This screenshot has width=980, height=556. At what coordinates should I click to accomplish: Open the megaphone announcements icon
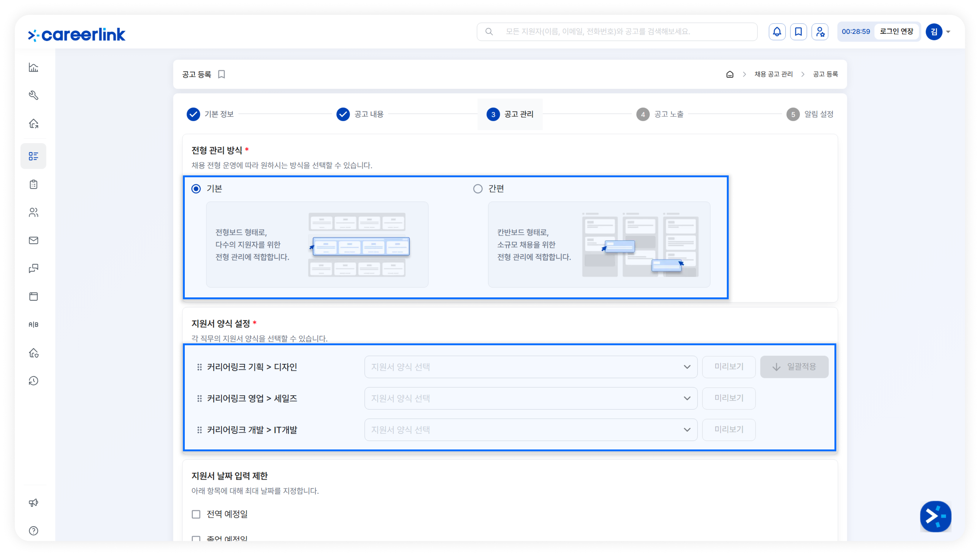click(34, 503)
